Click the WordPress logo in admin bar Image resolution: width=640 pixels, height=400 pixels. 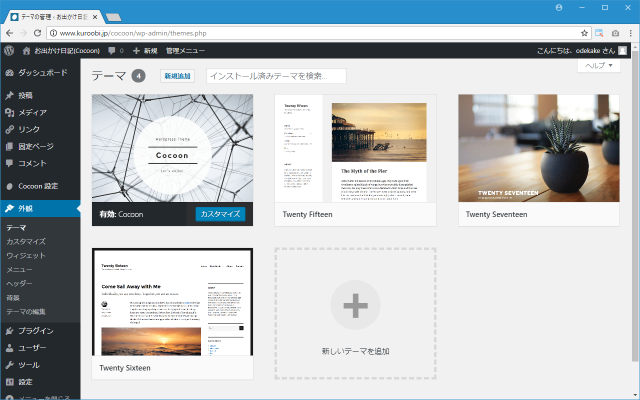point(9,51)
